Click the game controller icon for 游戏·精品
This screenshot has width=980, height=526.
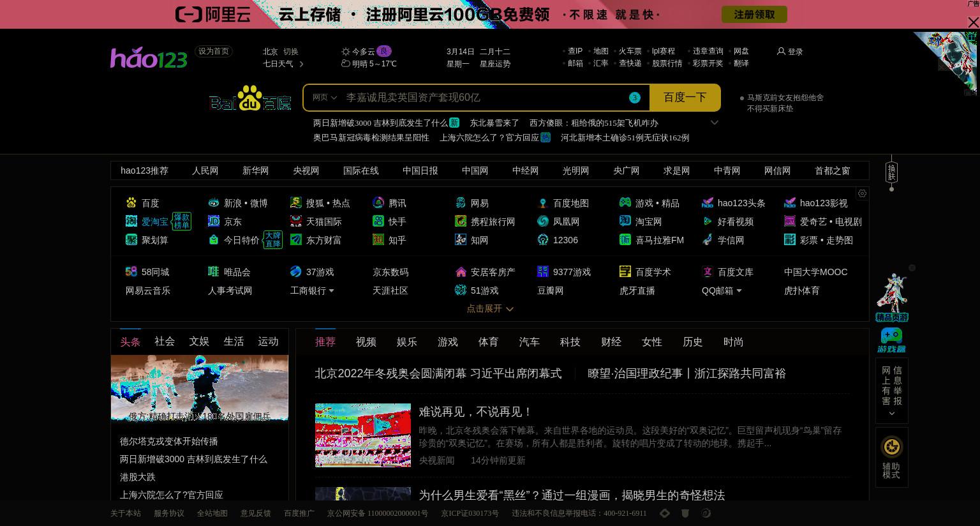[x=625, y=203]
